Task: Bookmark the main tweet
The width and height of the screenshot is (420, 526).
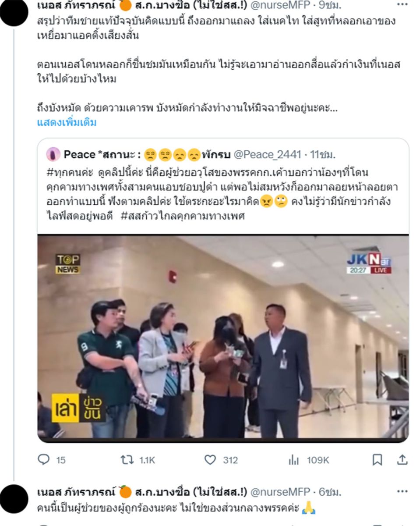Action: click(x=377, y=460)
